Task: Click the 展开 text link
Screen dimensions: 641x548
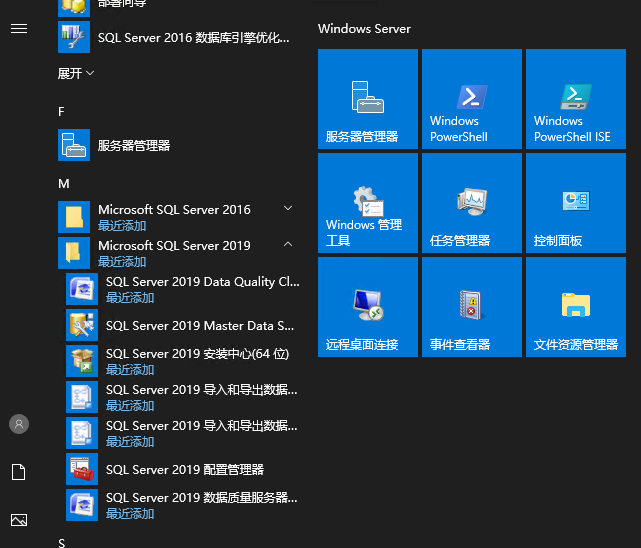Action: click(x=70, y=74)
